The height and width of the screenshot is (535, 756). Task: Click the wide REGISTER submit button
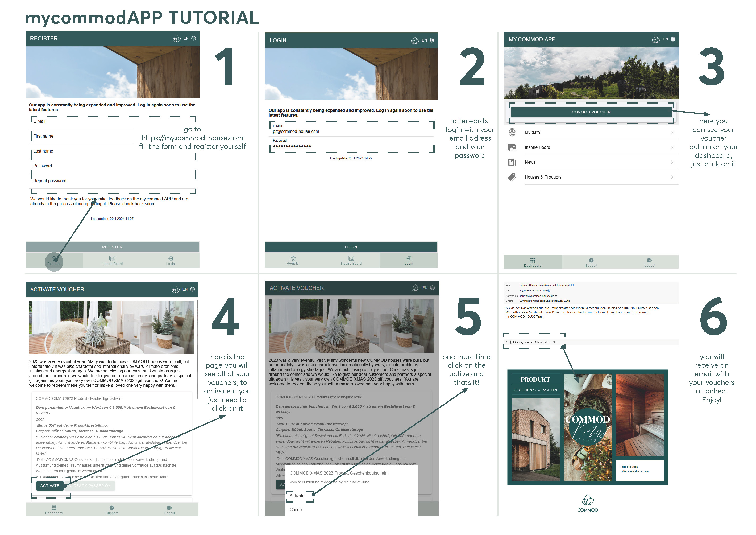click(x=112, y=247)
